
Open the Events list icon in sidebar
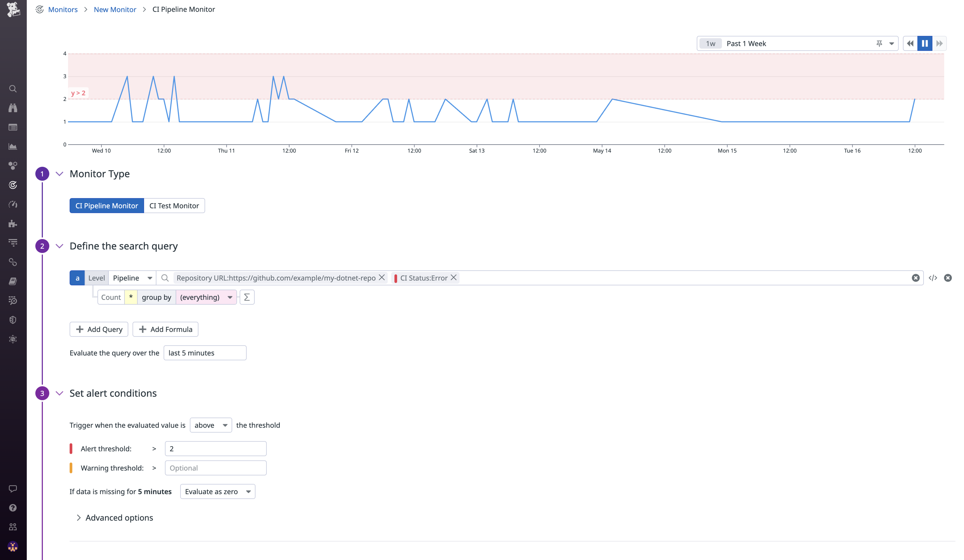pos(13,127)
